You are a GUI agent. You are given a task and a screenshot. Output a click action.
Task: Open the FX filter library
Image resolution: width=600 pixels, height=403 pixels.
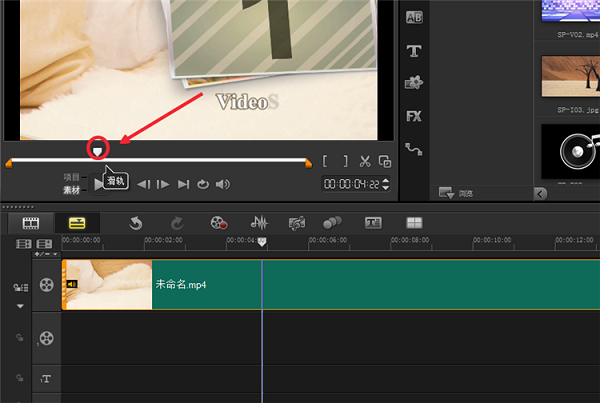(x=413, y=116)
